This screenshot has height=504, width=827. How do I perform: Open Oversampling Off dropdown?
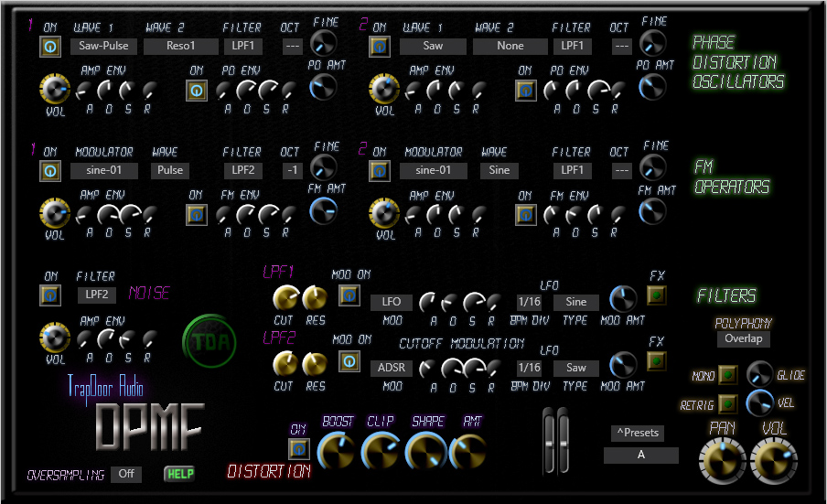[126, 474]
